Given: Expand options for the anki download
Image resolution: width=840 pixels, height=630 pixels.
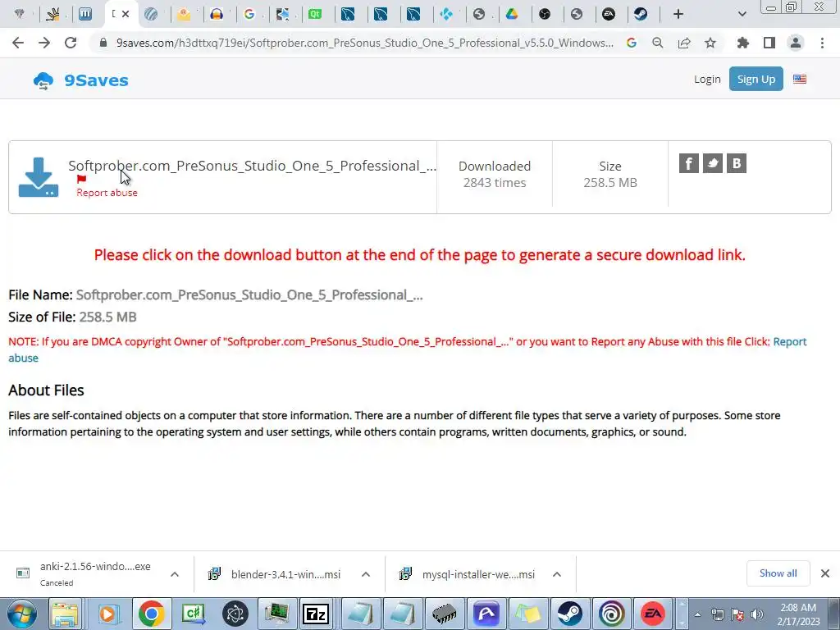Looking at the screenshot, I should pyautogui.click(x=175, y=574).
